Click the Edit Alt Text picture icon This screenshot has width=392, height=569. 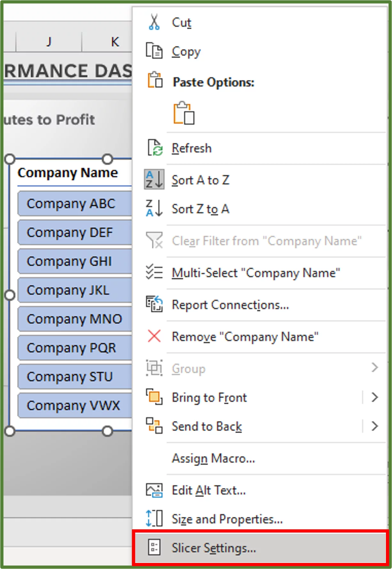(x=155, y=490)
